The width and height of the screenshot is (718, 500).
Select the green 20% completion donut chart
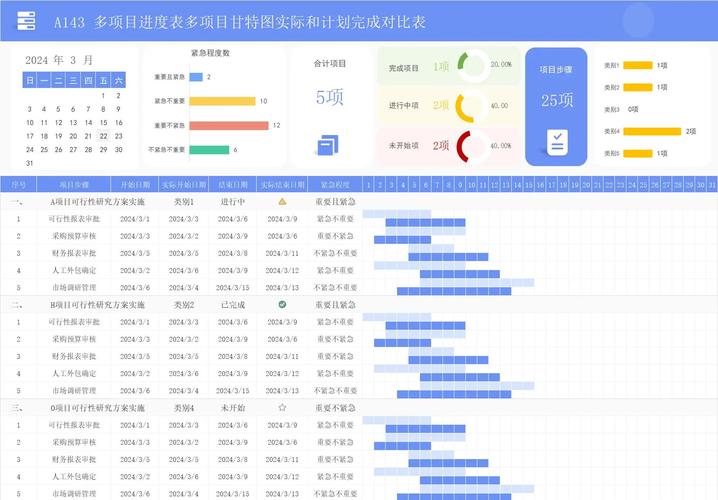tap(473, 65)
